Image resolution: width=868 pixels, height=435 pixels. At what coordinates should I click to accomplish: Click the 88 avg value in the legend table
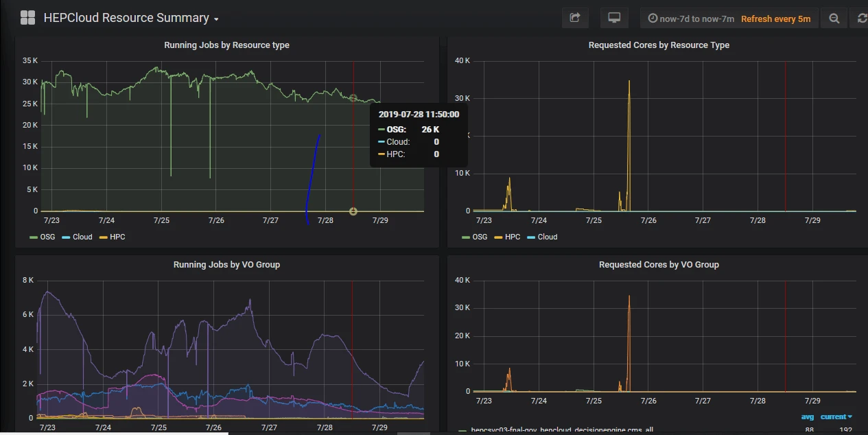tap(809, 430)
